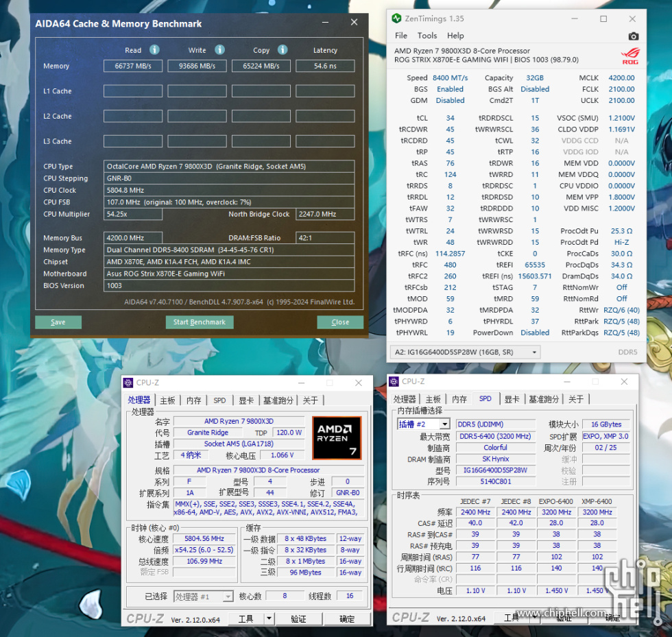
Task: Click the 工具 button in right CPU-Z
Action: point(512,617)
